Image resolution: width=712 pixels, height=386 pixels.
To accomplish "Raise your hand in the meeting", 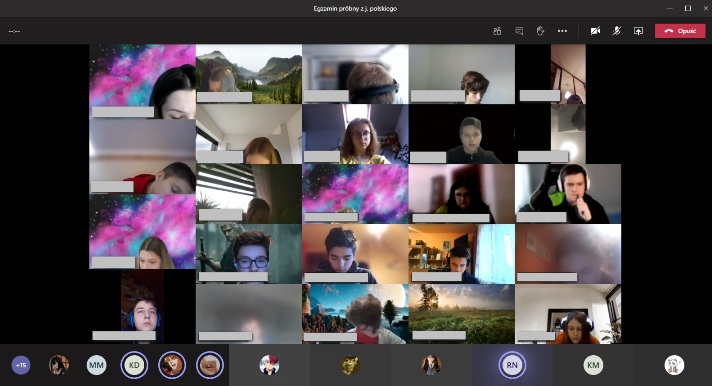I will (x=540, y=31).
